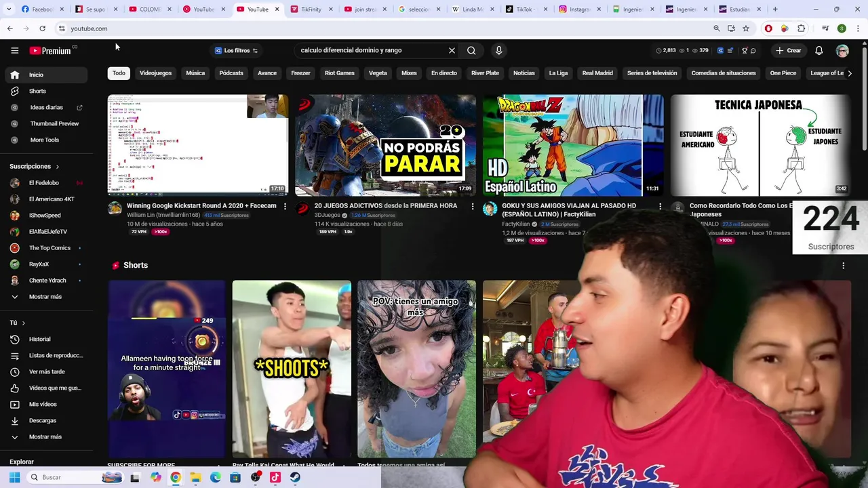
Task: Play TECNICA JAPONESA video thumbnail
Action: coord(760,145)
